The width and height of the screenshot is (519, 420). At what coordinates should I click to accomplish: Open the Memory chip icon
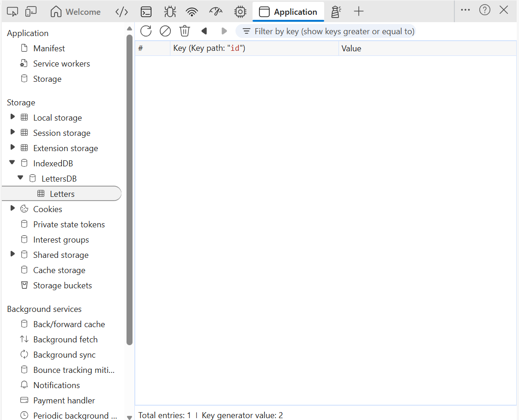tap(240, 12)
